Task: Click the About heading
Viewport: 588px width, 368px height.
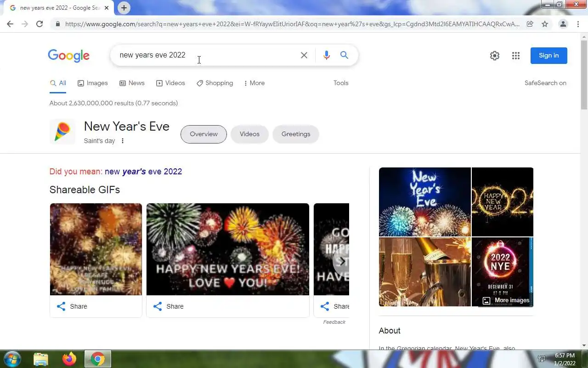Action: click(x=390, y=331)
